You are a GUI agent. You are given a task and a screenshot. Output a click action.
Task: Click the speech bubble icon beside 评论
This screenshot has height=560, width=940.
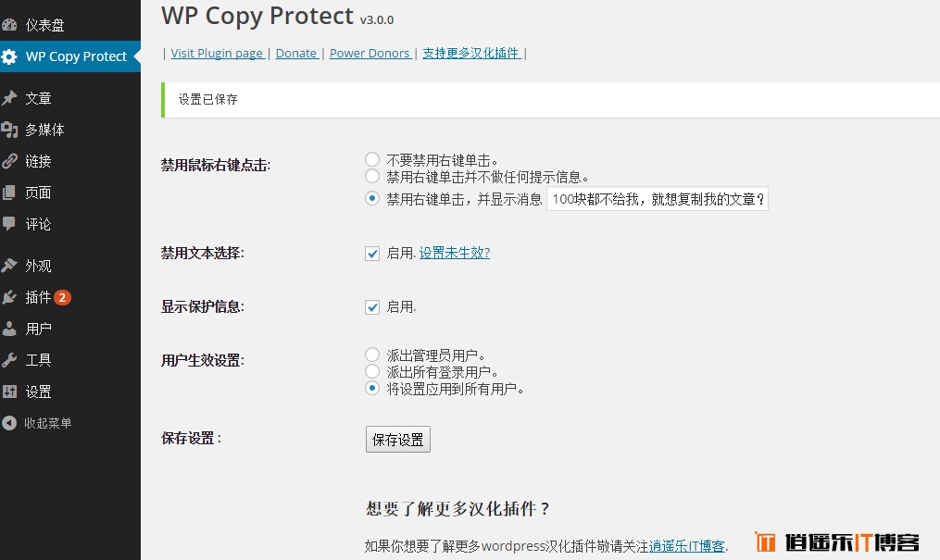coord(9,224)
